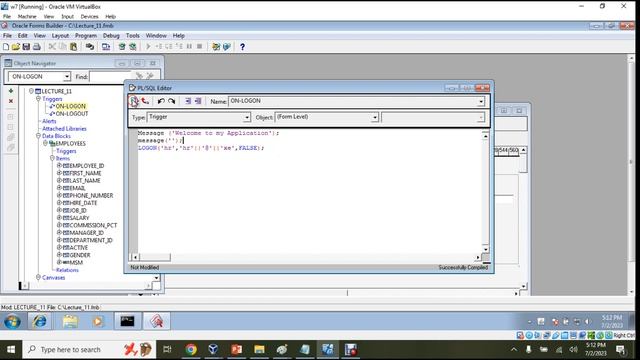640x360 pixels.
Task: Open the Type dropdown showing Trigger
Action: 247,118
